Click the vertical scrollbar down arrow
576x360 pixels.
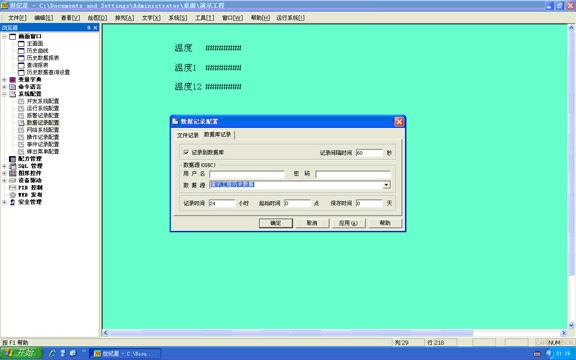tap(571, 325)
